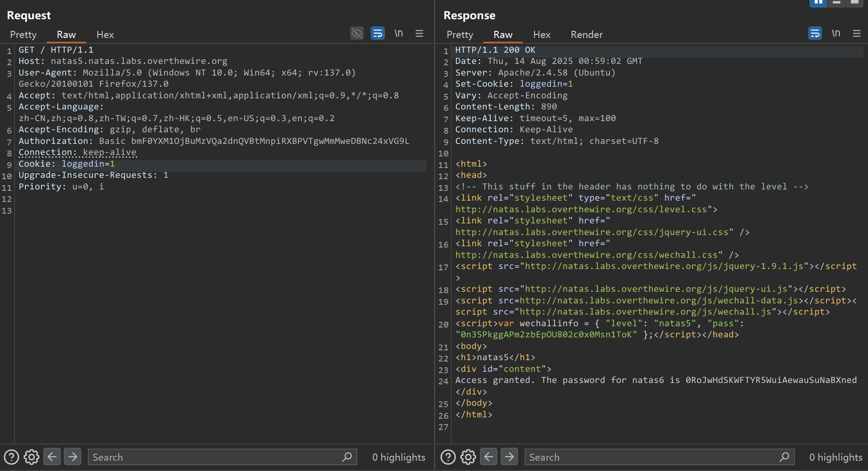Open the Request Hex tab
Viewport: 868px width, 471px height.
coord(105,34)
